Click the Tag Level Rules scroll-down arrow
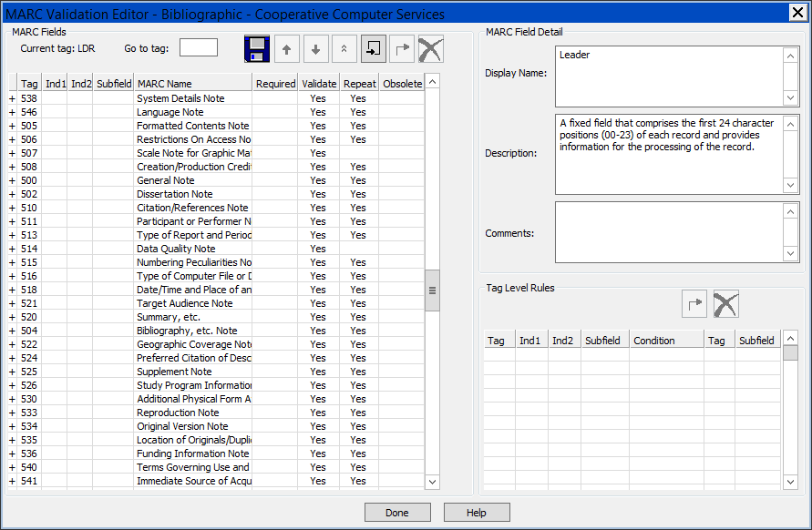 [x=790, y=482]
